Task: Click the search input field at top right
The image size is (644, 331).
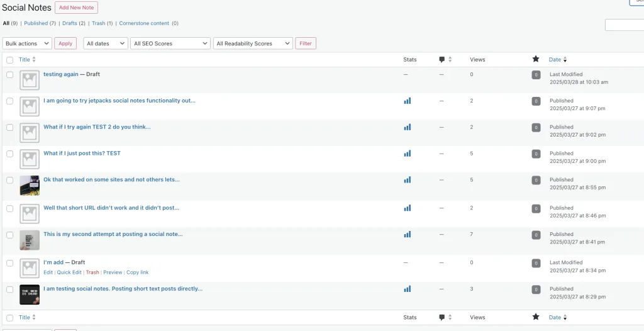Action: pyautogui.click(x=625, y=25)
